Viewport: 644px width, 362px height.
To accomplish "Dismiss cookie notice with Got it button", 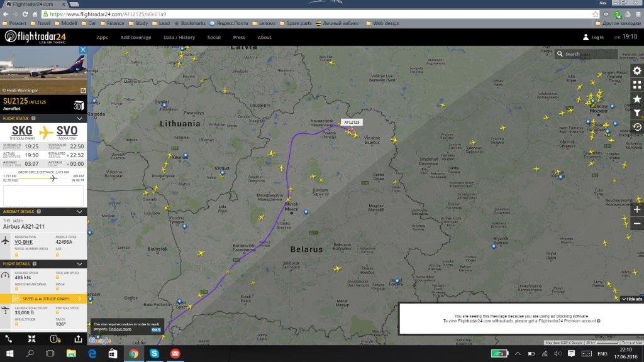I will [x=156, y=329].
